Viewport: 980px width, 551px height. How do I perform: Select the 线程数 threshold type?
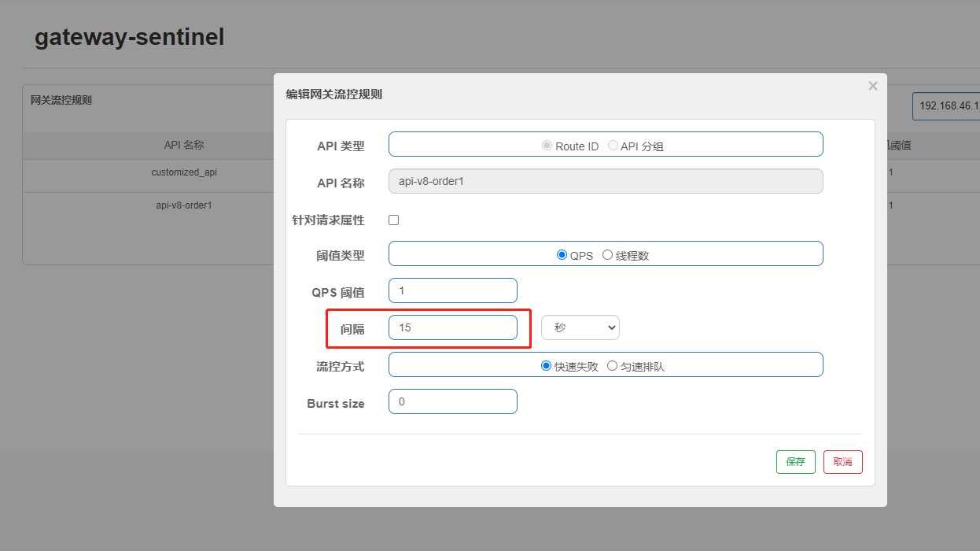(x=607, y=253)
